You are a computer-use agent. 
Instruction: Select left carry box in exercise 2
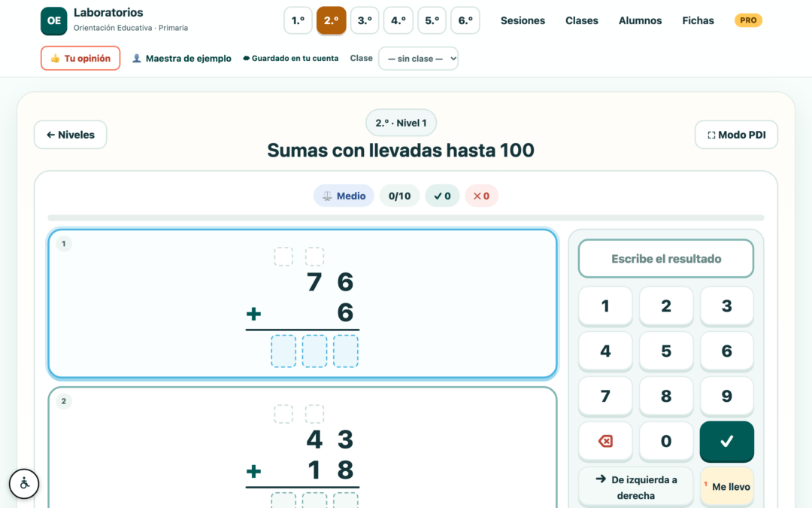tap(283, 414)
